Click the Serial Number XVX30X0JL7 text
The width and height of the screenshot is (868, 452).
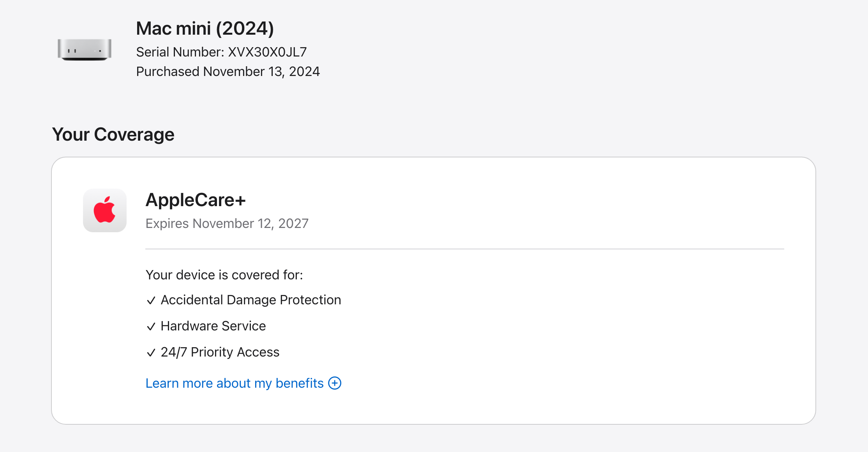point(221,52)
